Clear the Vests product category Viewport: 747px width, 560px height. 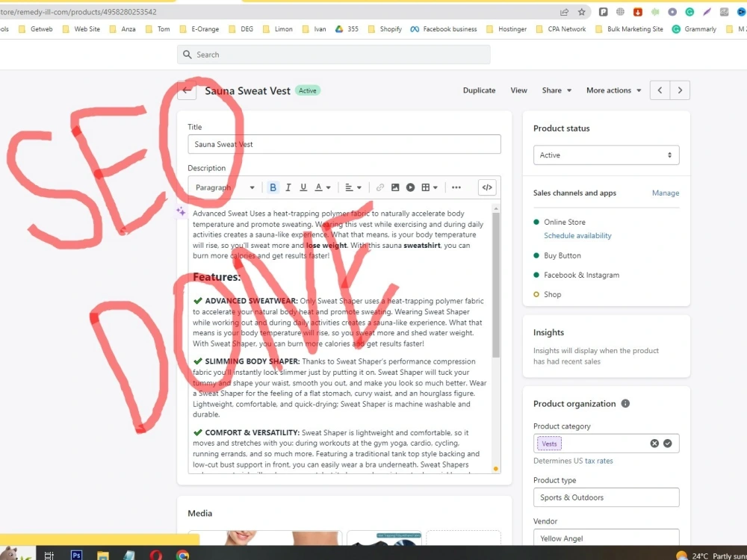pos(654,444)
